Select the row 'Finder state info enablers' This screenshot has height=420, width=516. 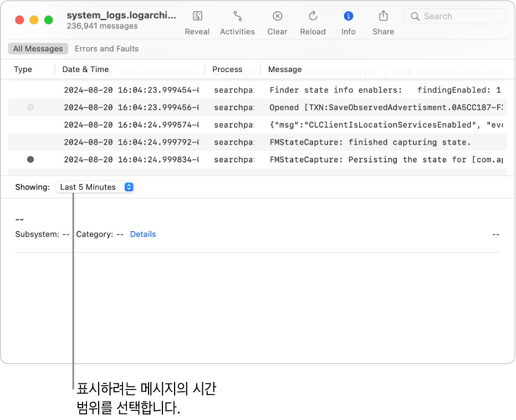coord(257,90)
